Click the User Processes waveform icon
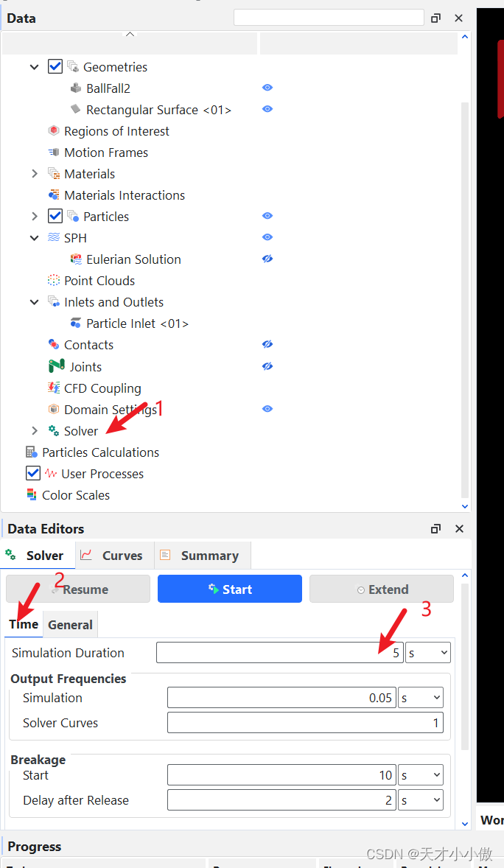This screenshot has height=868, width=504. 51,473
